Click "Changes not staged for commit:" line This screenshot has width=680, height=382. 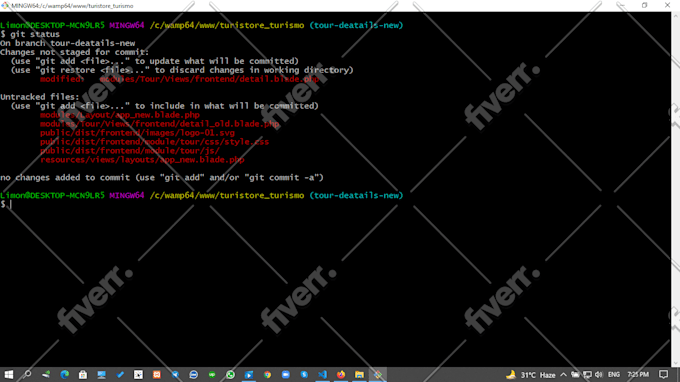click(75, 52)
